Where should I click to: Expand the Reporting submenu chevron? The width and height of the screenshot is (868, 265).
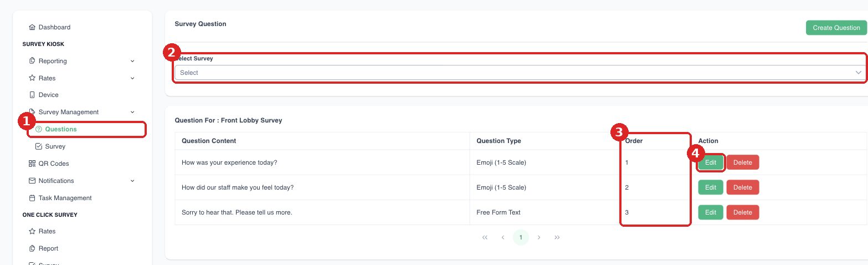[x=132, y=61]
